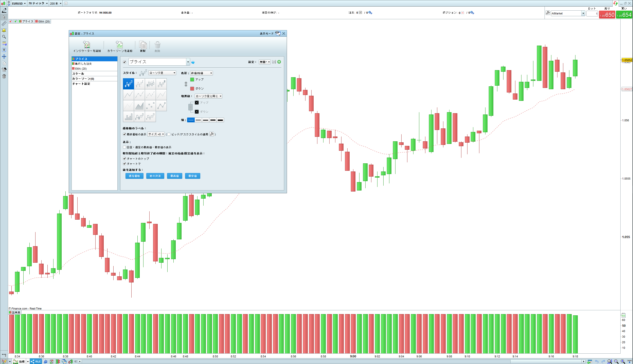
Task: Enable 日足・週足の最高値・最安値の表示 checkbox
Action: 124,147
